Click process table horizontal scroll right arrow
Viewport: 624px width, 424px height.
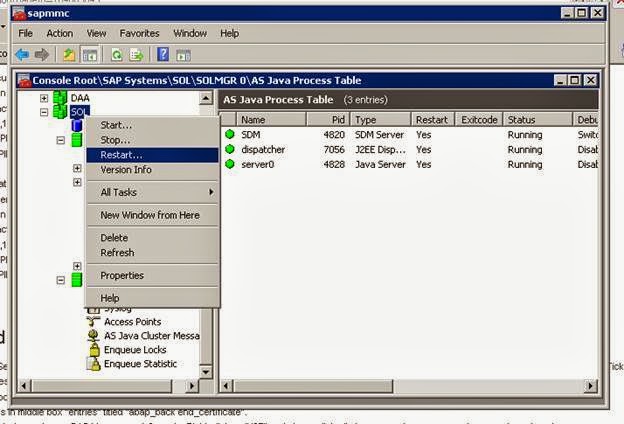pos(591,385)
